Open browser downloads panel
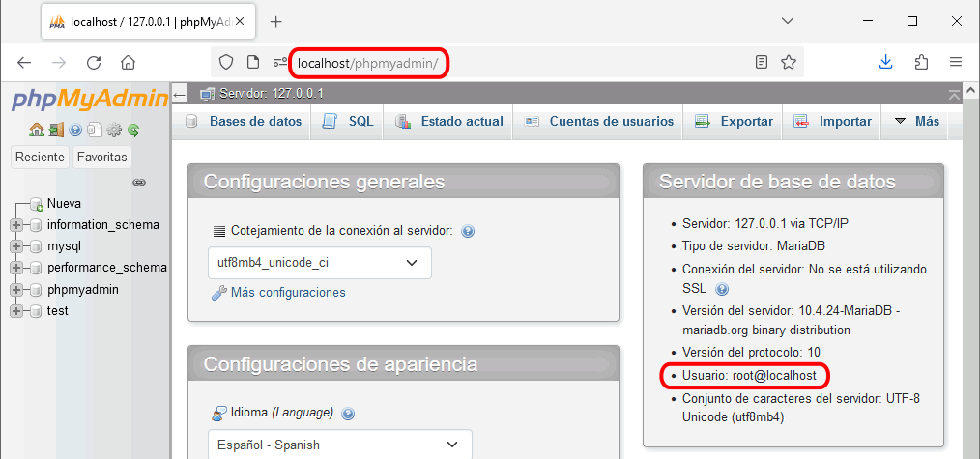This screenshot has height=459, width=980. [885, 62]
